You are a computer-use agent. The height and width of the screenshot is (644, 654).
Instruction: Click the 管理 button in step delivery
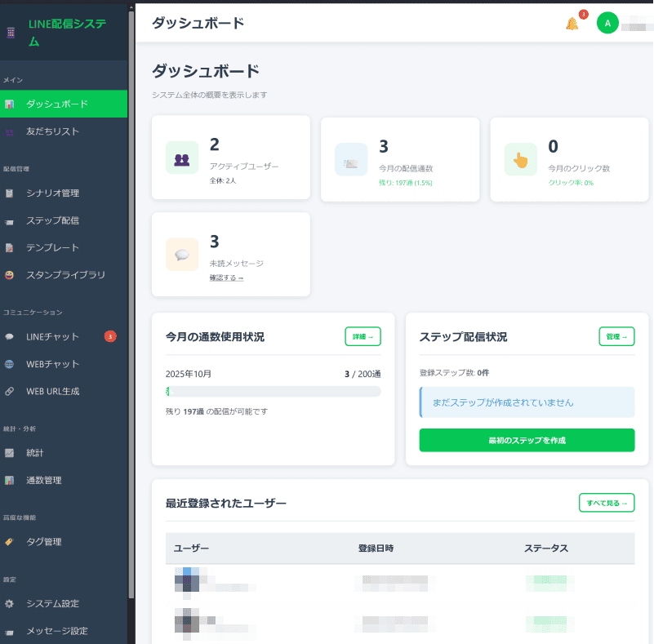[x=616, y=336]
